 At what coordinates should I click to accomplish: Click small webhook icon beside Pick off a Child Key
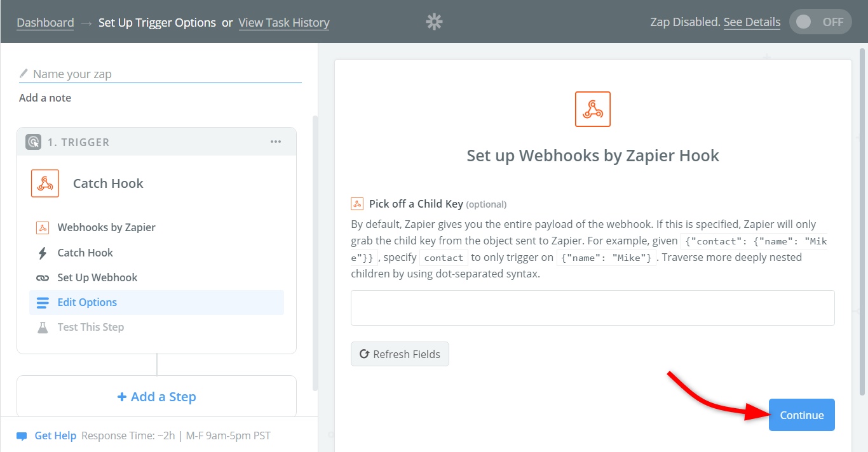point(357,204)
